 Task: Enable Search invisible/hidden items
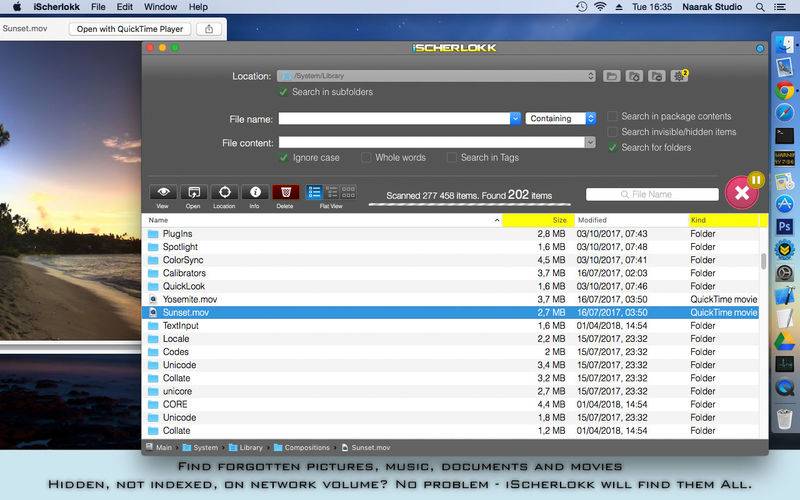point(612,132)
